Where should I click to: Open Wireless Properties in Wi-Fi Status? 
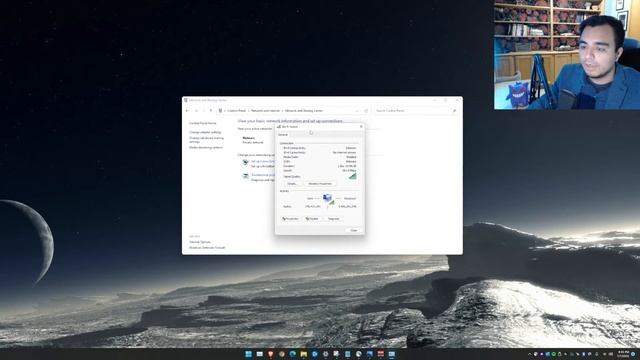tap(320, 184)
